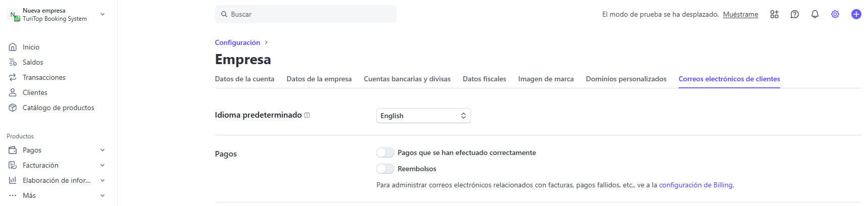This screenshot has width=868, height=206.
Task: Switch to Datos fiscales tab
Action: click(x=484, y=79)
